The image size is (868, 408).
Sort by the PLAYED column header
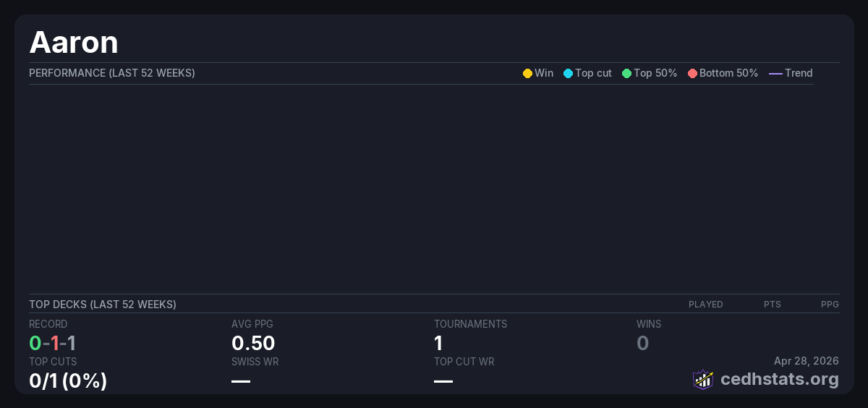tap(705, 305)
